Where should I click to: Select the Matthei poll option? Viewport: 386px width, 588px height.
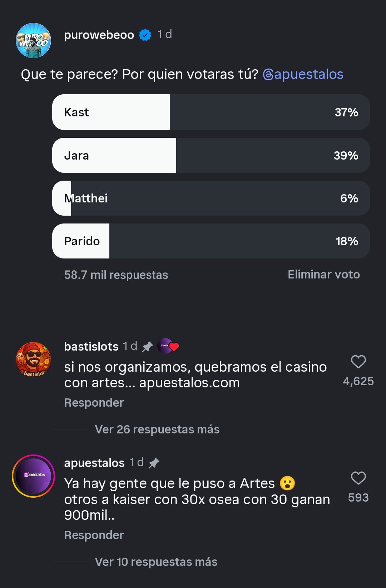click(x=211, y=198)
